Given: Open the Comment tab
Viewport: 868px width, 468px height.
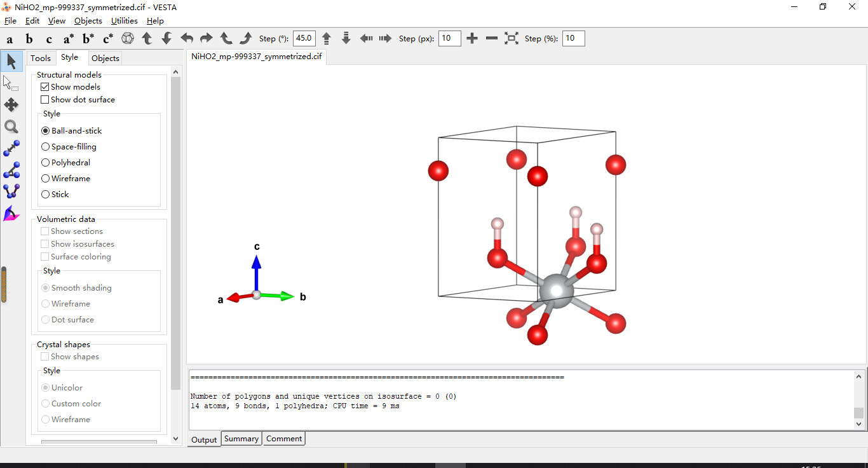Looking at the screenshot, I should tap(284, 439).
